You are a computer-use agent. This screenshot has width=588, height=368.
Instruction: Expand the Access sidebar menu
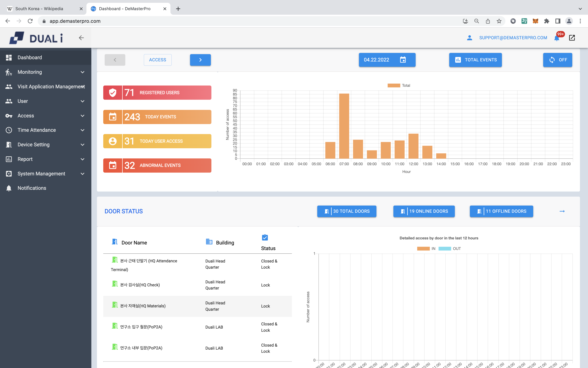point(46,116)
